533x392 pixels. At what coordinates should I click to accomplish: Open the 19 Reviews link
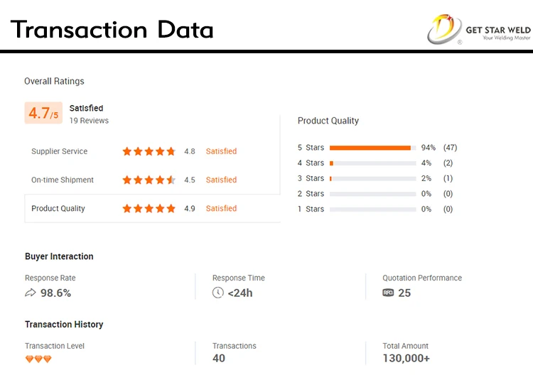[x=89, y=121]
